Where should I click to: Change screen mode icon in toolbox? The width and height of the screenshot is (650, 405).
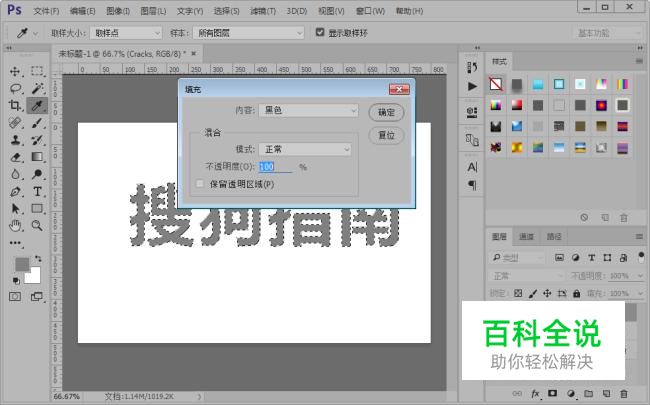pos(37,296)
